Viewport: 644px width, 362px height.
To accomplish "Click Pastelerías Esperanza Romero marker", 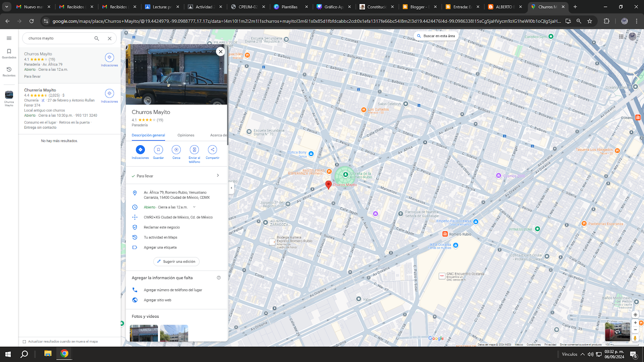I will pos(329,171).
